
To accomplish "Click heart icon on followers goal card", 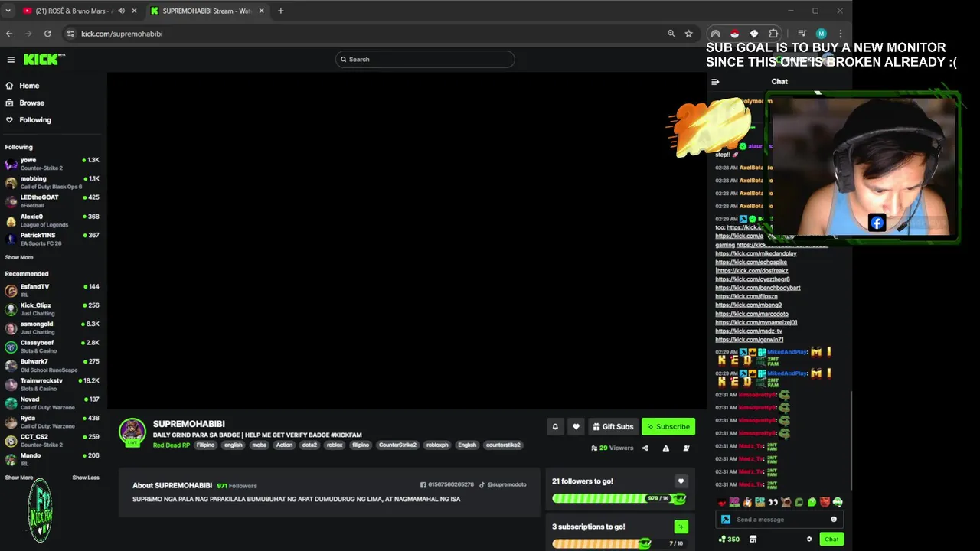I will (681, 481).
